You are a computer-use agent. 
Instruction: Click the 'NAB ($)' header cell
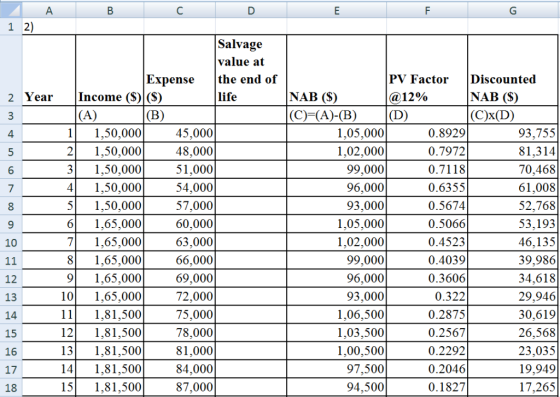[x=336, y=70]
